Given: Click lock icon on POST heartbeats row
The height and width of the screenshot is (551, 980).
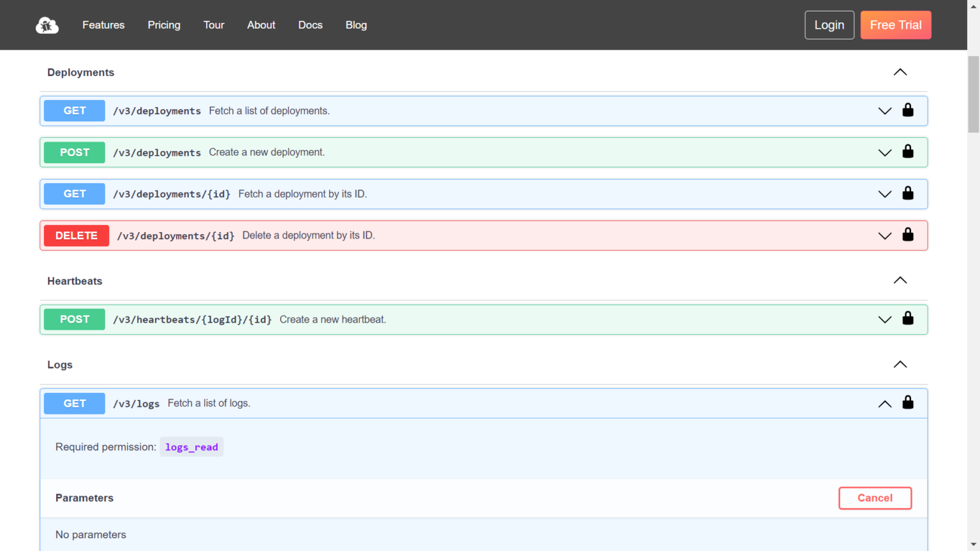Looking at the screenshot, I should pos(907,319).
